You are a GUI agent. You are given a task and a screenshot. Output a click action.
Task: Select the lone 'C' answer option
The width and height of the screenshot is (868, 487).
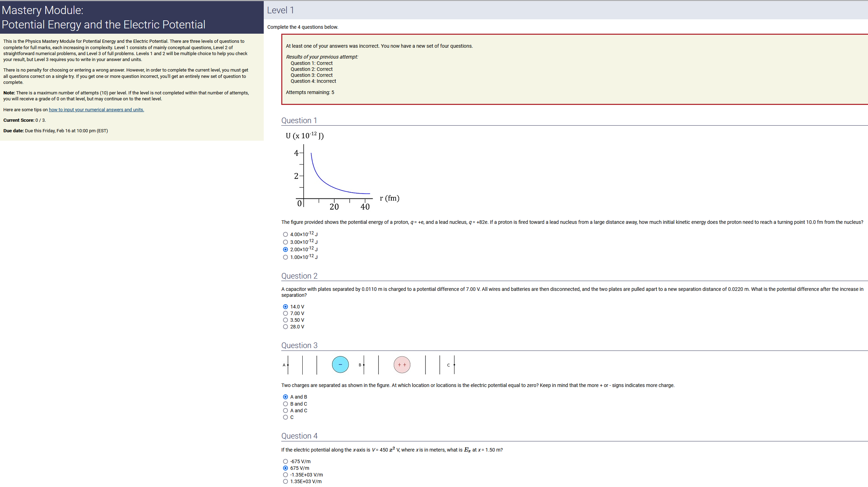coord(285,417)
